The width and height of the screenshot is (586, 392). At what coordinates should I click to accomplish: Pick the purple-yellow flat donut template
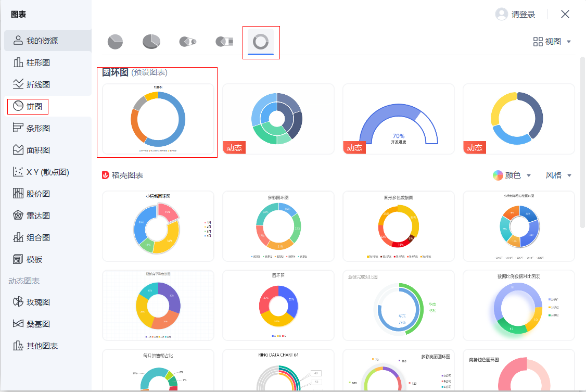point(158,305)
